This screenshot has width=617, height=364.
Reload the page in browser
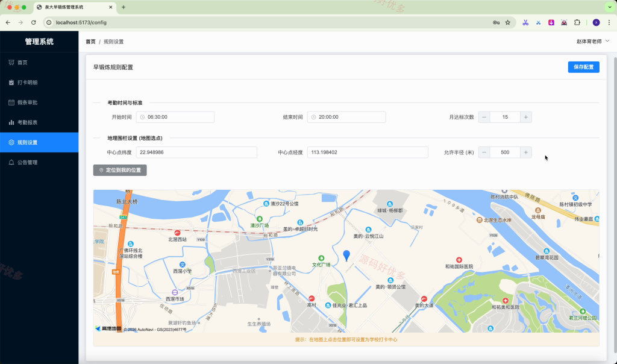point(34,22)
